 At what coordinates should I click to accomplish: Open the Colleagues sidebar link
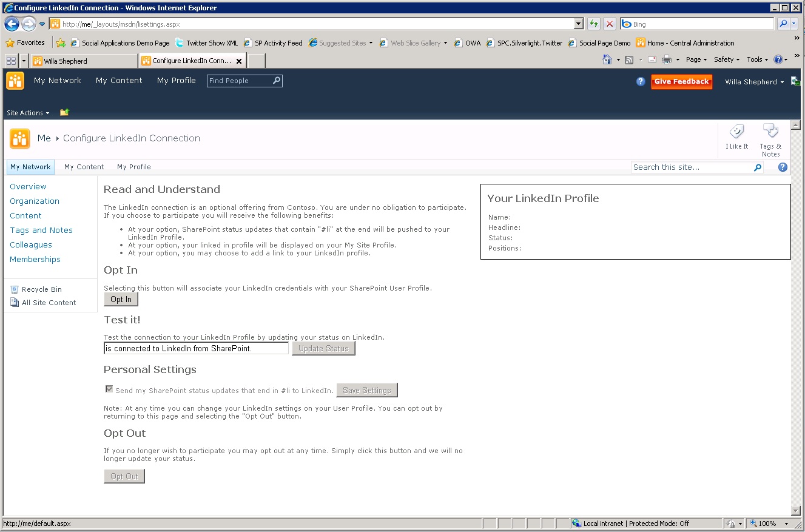tap(31, 244)
